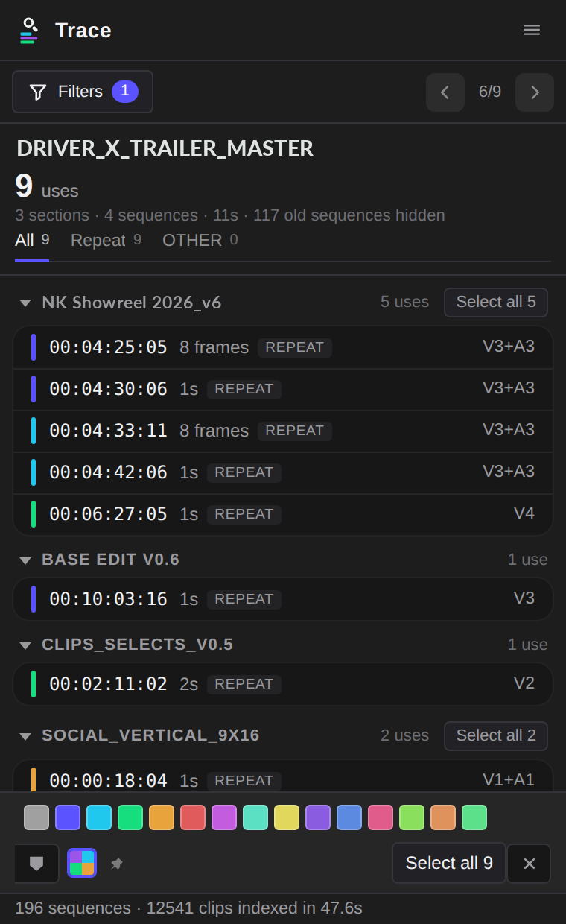Pick the gray color swatch
The image size is (566, 924).
pyautogui.click(x=36, y=817)
